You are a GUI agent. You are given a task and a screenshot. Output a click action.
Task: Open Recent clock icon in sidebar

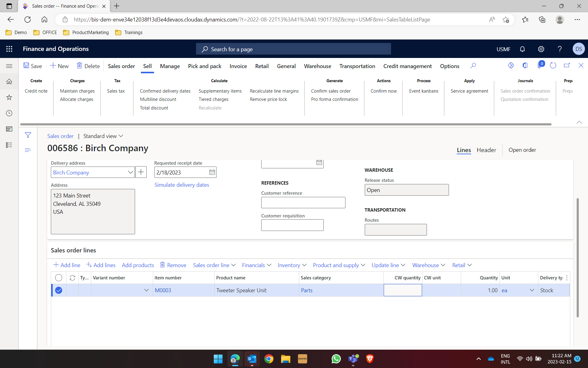(x=9, y=113)
